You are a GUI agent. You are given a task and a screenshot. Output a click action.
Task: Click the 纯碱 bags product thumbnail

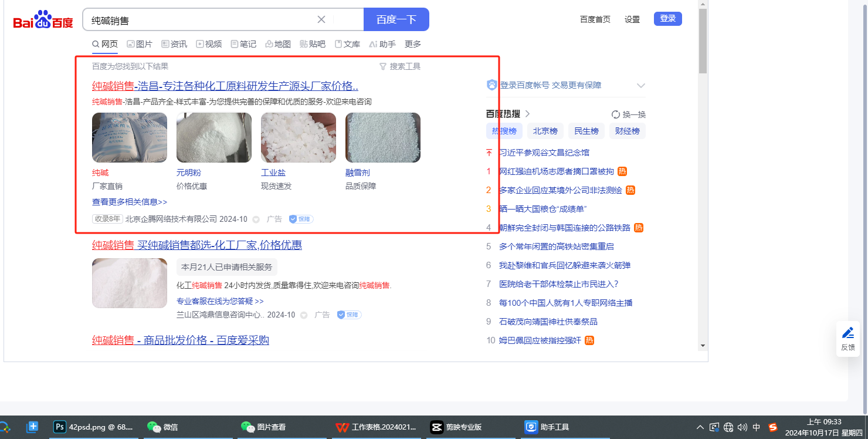point(130,137)
